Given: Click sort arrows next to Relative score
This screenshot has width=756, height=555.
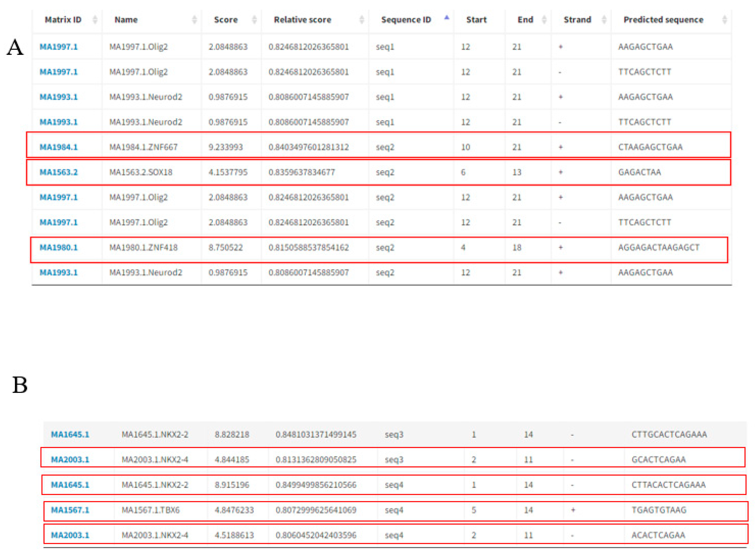Looking at the screenshot, I should pos(362,20).
